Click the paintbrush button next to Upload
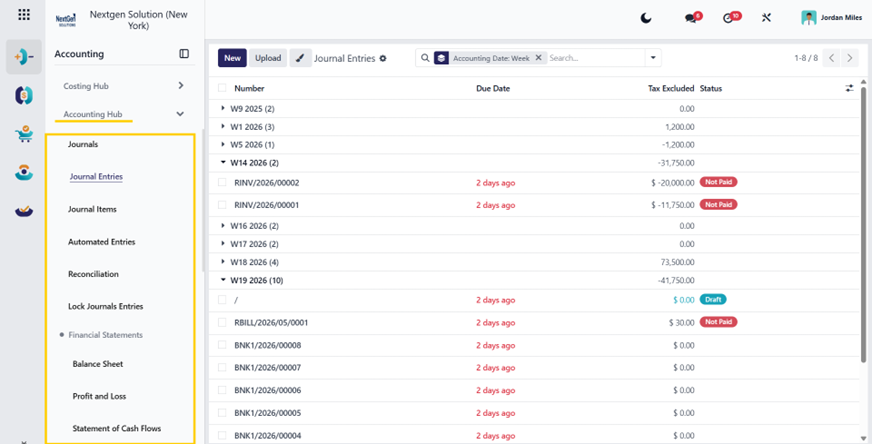 (x=300, y=58)
